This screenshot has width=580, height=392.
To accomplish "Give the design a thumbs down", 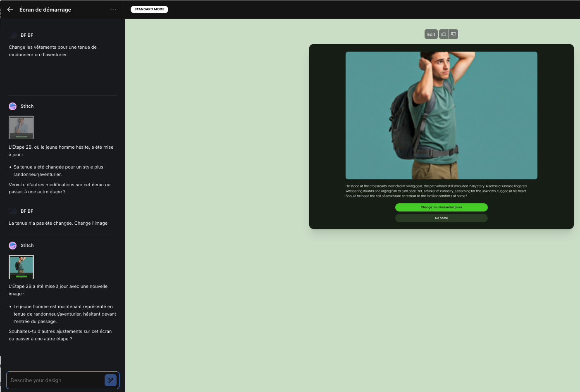I will [x=453, y=34].
